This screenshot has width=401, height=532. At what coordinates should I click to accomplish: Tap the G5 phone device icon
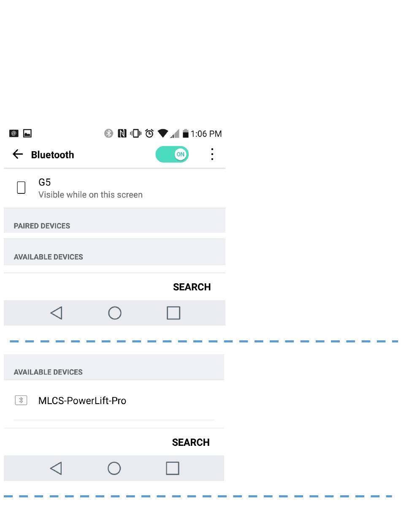tap(21, 187)
